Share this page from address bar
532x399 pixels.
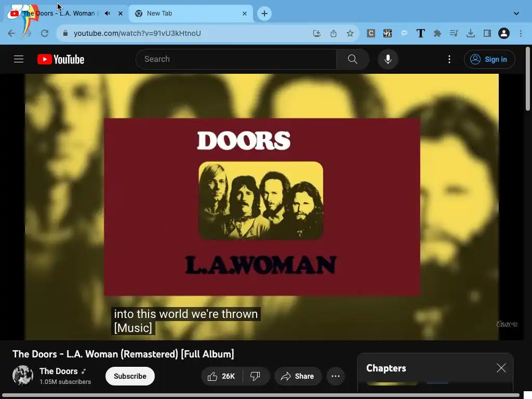click(334, 33)
